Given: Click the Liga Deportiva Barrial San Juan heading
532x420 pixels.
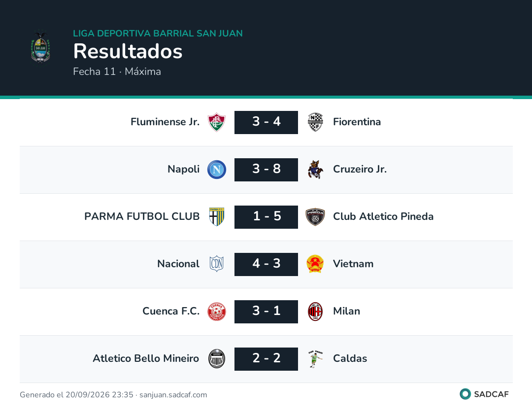Looking at the screenshot, I should [158, 33].
